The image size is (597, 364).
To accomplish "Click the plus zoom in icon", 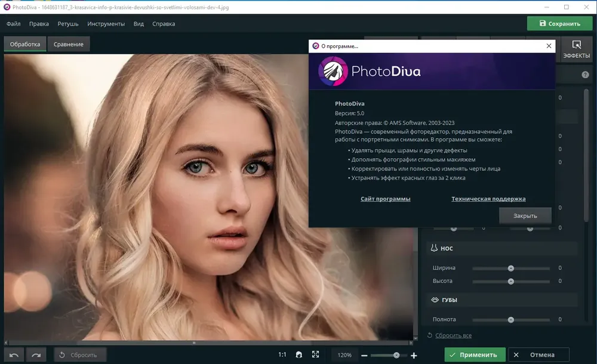I will click(x=414, y=356).
